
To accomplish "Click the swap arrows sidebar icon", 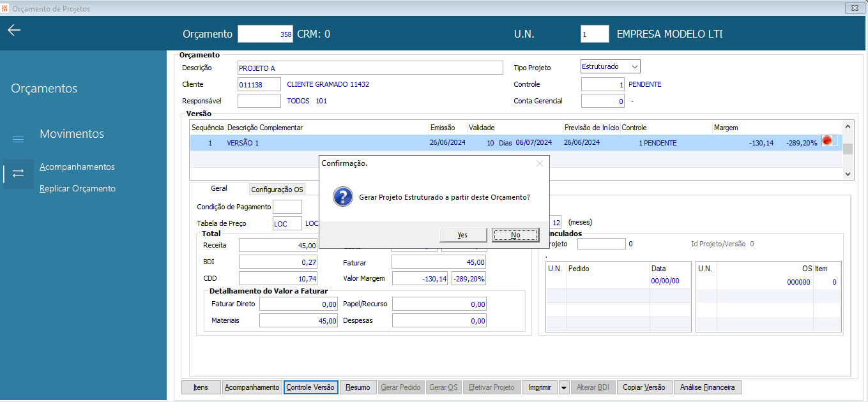I will click(x=19, y=173).
